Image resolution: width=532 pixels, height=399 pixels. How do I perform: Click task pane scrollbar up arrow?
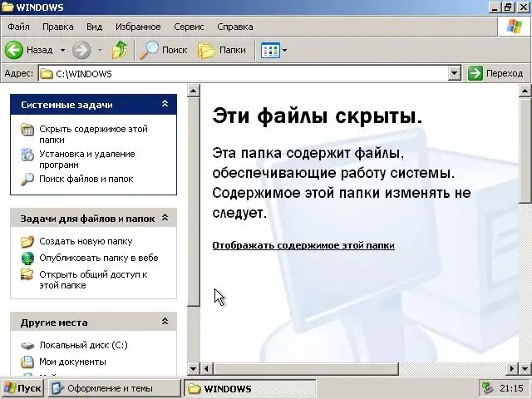point(194,91)
